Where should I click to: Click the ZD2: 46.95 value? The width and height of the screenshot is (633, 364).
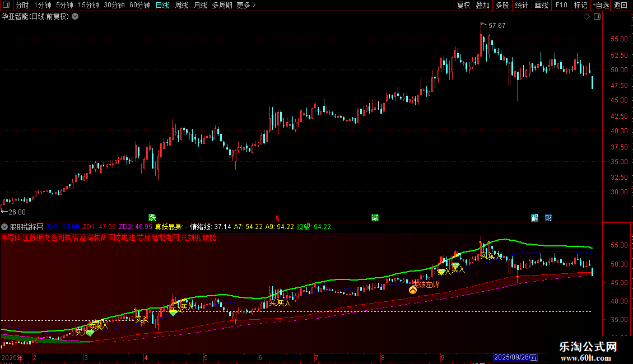[x=135, y=227]
